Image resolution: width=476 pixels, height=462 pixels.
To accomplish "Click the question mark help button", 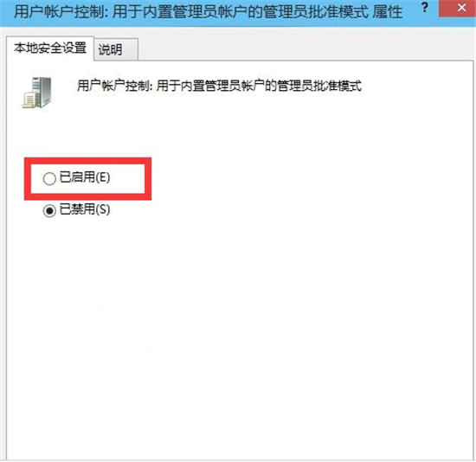I will (425, 8).
